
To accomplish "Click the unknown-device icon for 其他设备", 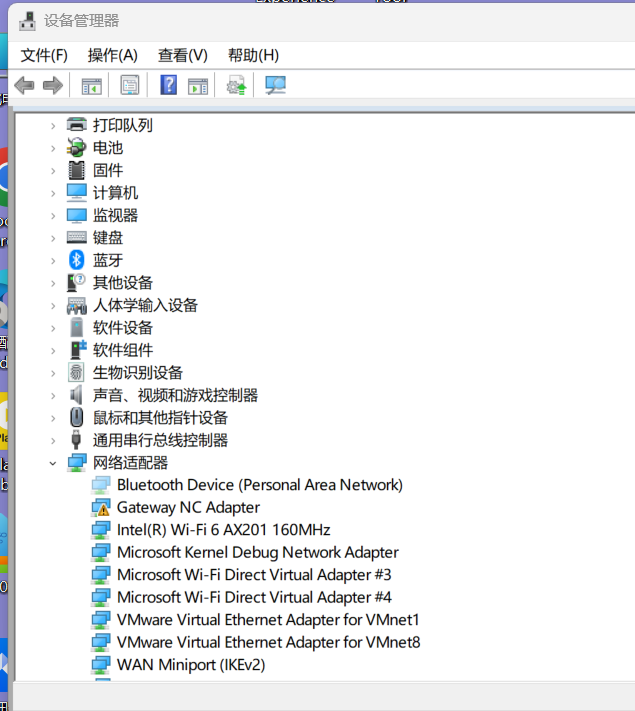I will click(77, 282).
